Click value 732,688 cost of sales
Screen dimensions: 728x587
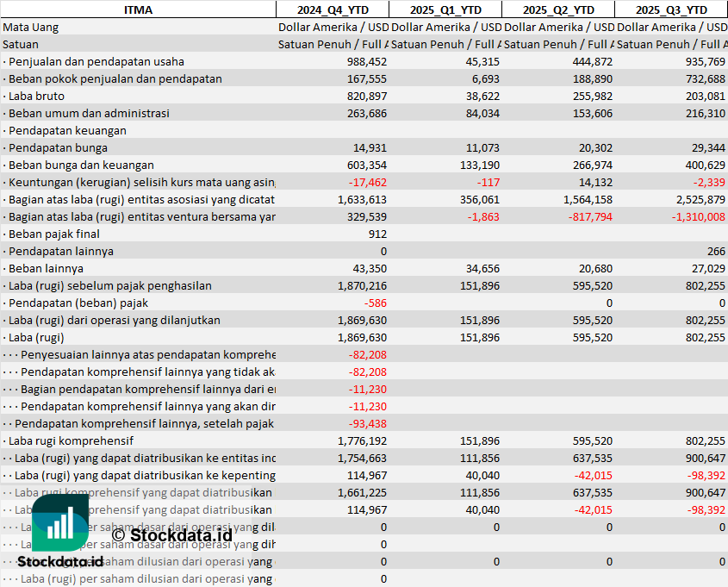tap(706, 79)
